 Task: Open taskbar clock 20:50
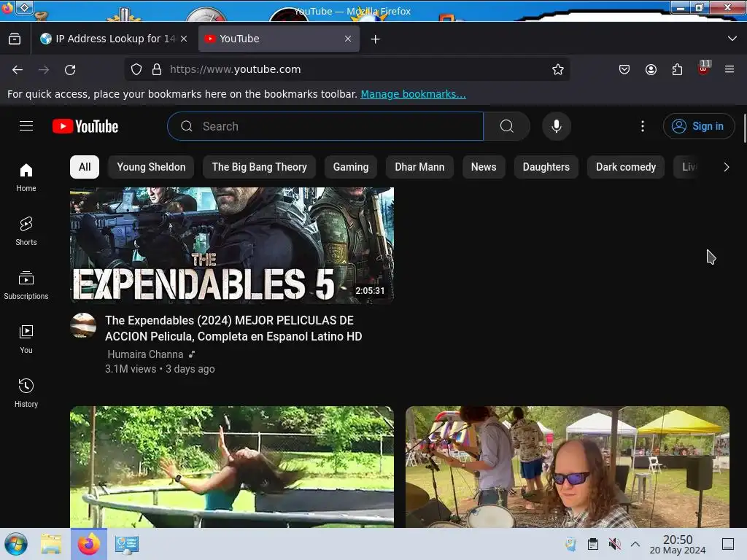pos(678,544)
